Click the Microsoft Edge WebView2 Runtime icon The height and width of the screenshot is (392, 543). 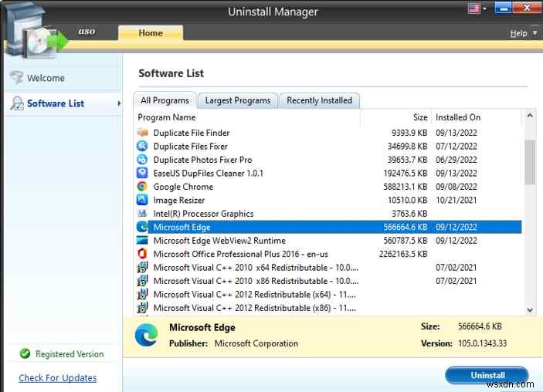point(142,240)
